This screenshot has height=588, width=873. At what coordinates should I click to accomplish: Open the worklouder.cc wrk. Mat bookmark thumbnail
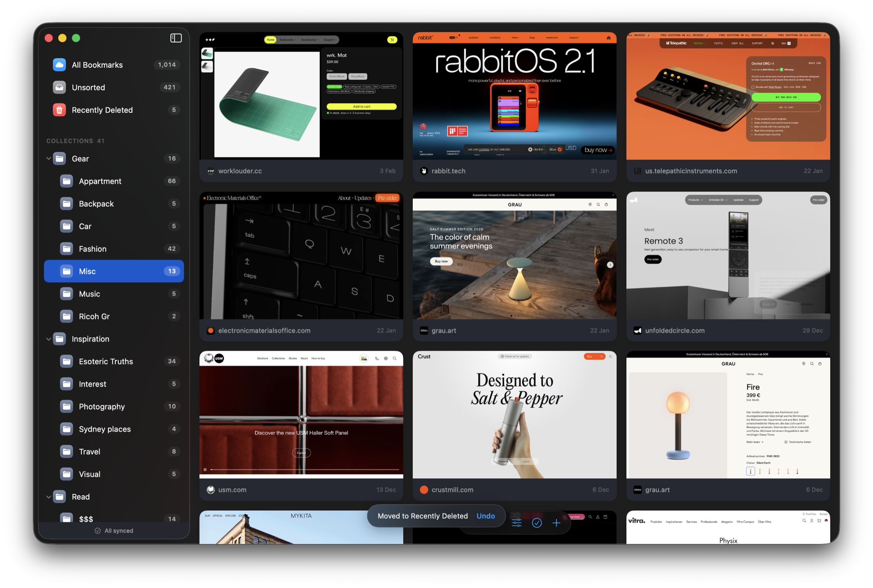[x=301, y=96]
